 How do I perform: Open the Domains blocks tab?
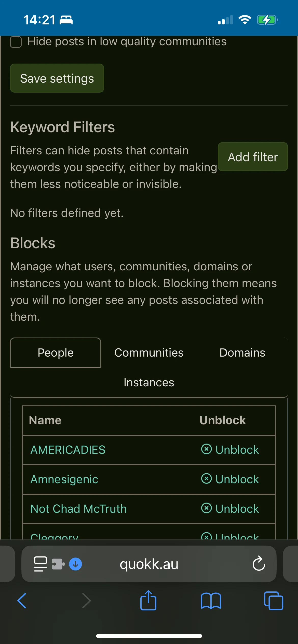tap(242, 353)
